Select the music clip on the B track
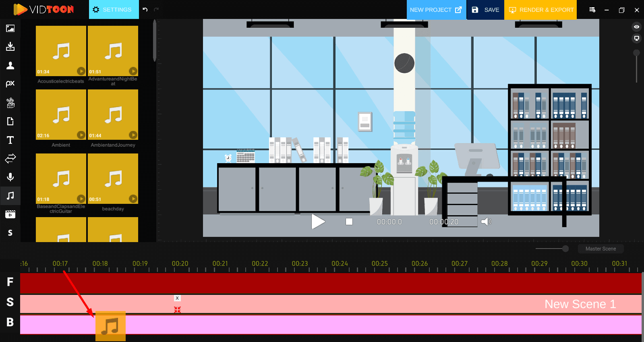644x342 pixels. (110, 326)
